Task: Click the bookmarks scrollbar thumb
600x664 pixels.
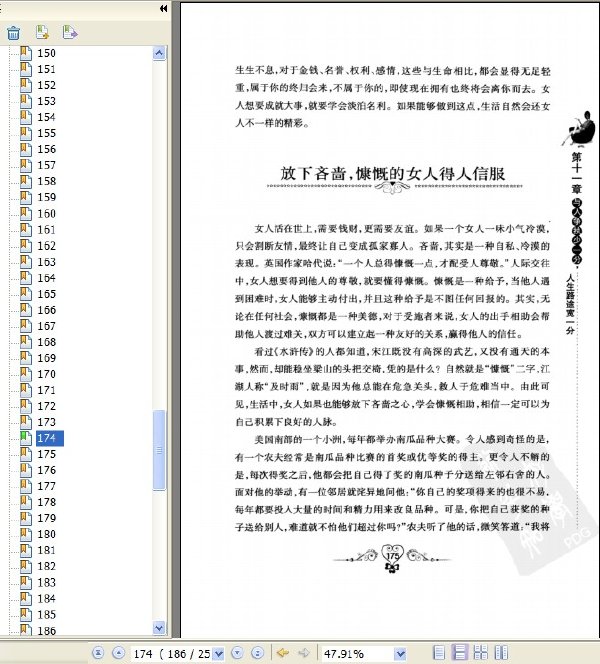Action: (x=159, y=450)
